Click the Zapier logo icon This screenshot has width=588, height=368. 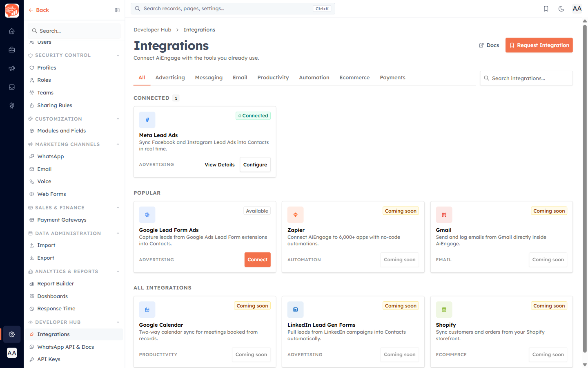point(296,215)
